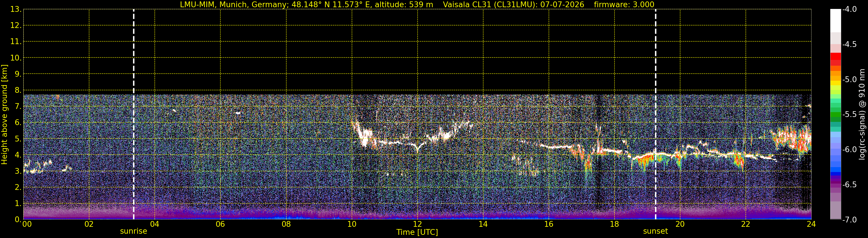Select the 12 UTC time tick label
868x238 pixels.
(417, 224)
